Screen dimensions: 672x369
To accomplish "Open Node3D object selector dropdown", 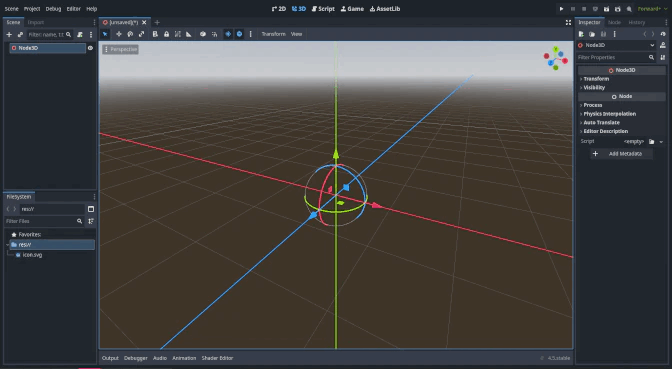I will (x=616, y=45).
